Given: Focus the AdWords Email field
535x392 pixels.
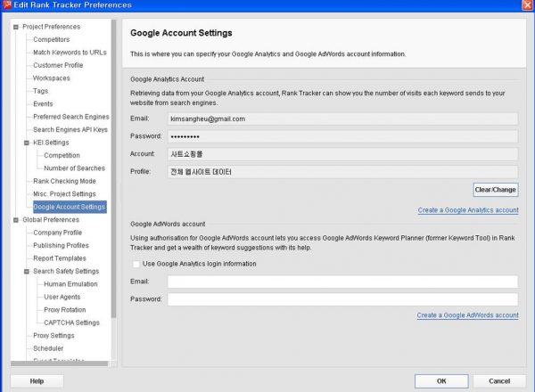Looking at the screenshot, I should pos(342,282).
